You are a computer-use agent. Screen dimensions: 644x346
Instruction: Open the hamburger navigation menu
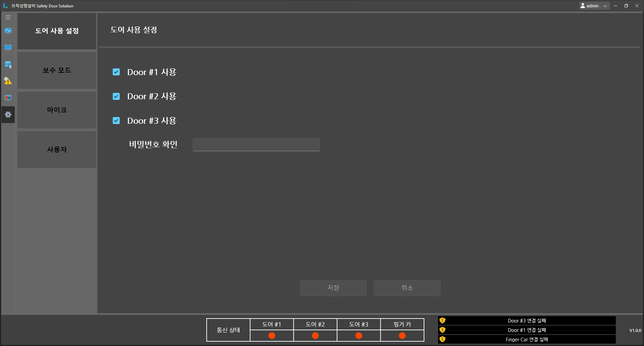(x=8, y=17)
